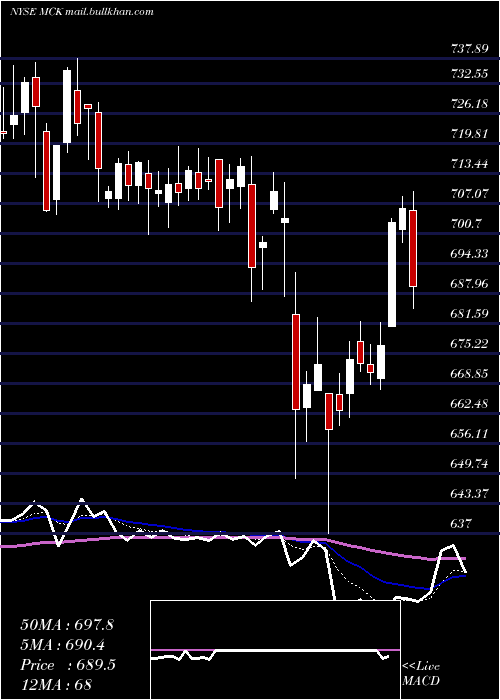Image resolution: width=500 pixels, height=700 pixels.
Task: Click the 687.96 price axis label
Action: pyautogui.click(x=469, y=283)
